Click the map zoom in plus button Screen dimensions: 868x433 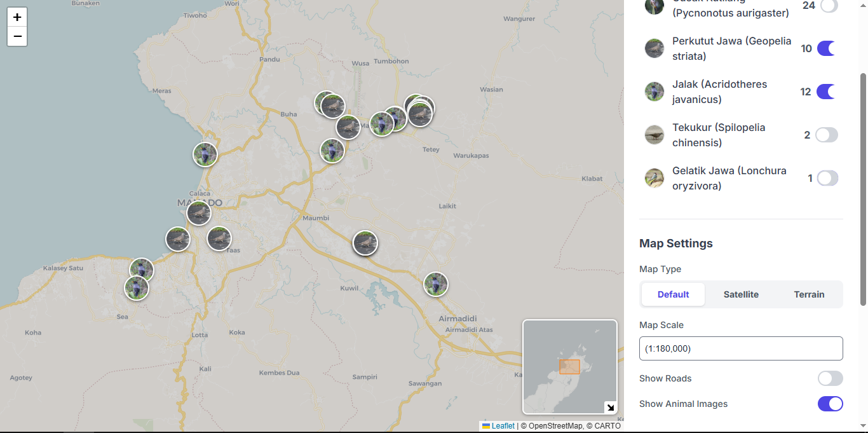(17, 17)
